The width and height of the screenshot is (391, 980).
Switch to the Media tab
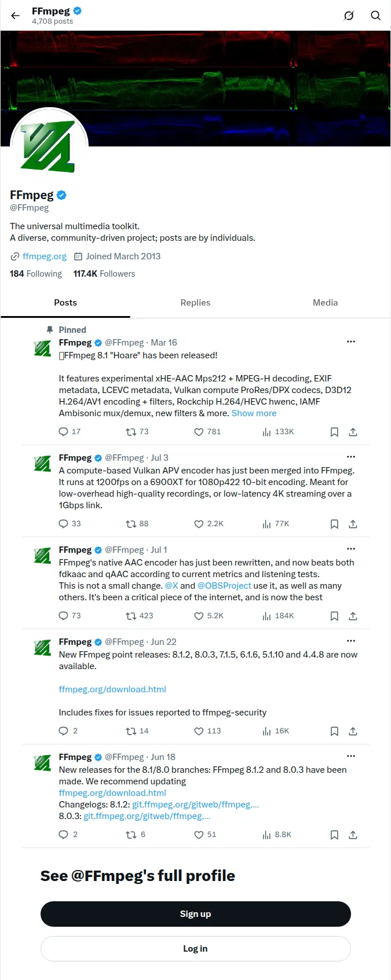click(326, 303)
